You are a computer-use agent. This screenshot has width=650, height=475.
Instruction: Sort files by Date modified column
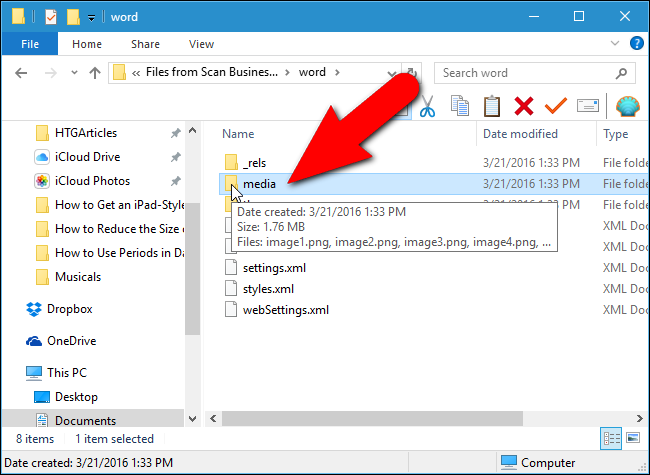(x=520, y=134)
